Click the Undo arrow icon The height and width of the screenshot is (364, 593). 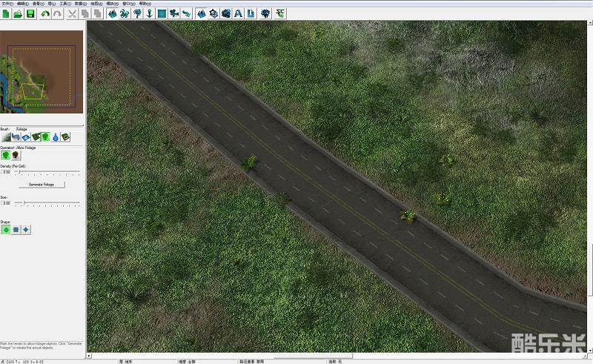(x=45, y=13)
